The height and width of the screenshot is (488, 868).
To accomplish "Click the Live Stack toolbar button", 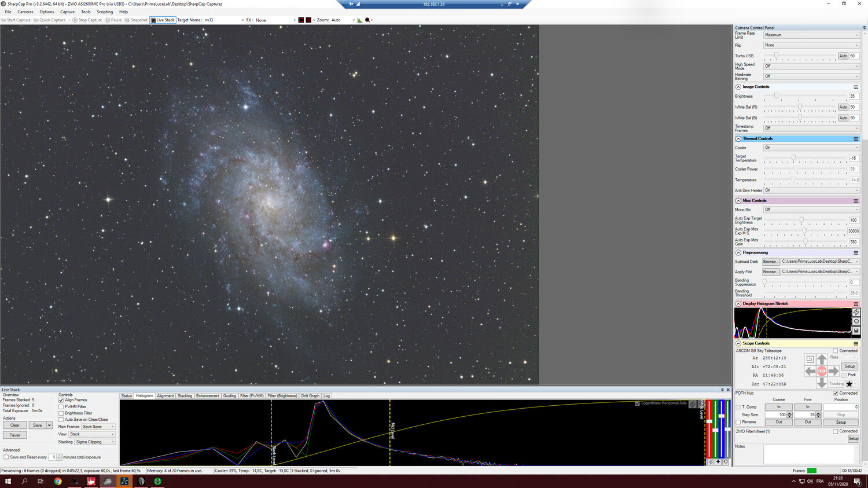I will (x=163, y=20).
